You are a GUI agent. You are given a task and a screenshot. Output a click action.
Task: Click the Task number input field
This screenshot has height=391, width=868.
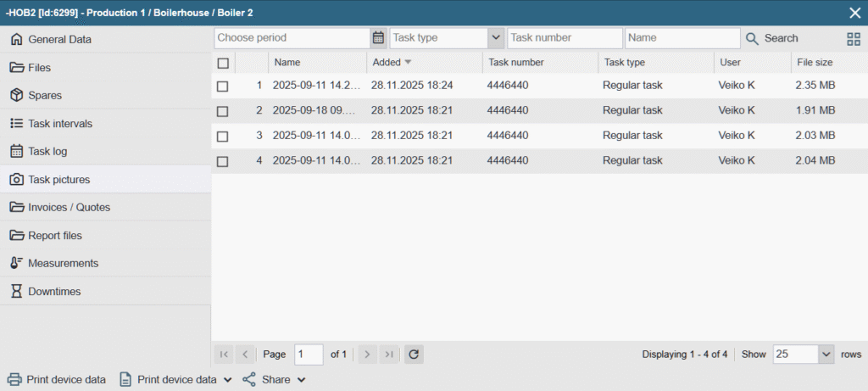(565, 38)
